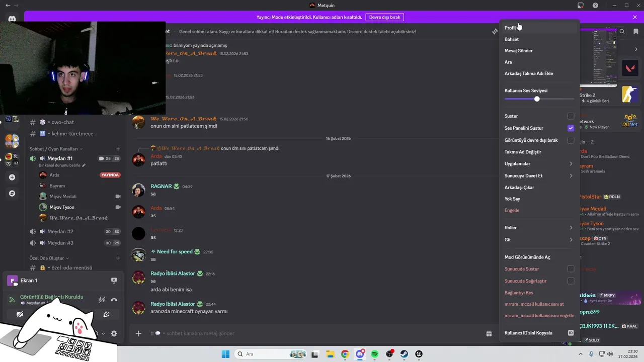Click Radyo İblisi Alastor avatar at 22:16
This screenshot has width=644, height=362.
(138, 278)
